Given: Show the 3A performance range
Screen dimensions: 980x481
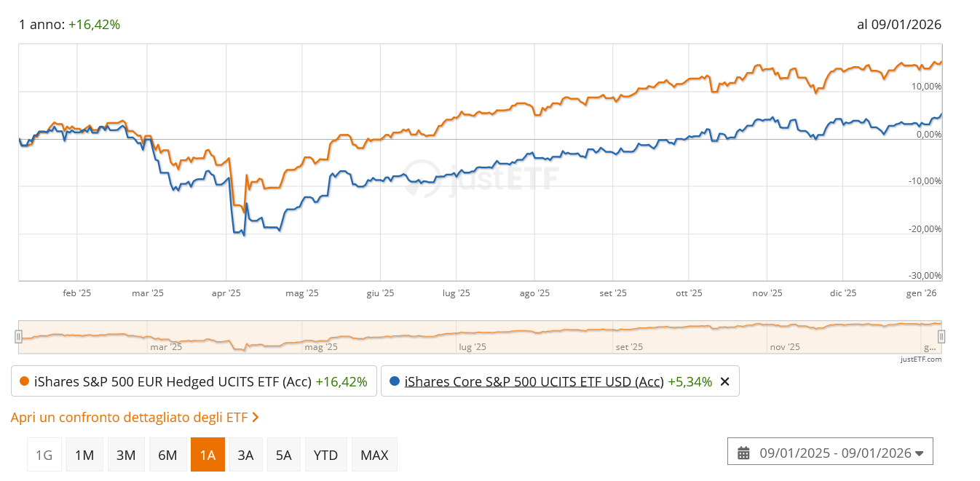Looking at the screenshot, I should coord(245,455).
